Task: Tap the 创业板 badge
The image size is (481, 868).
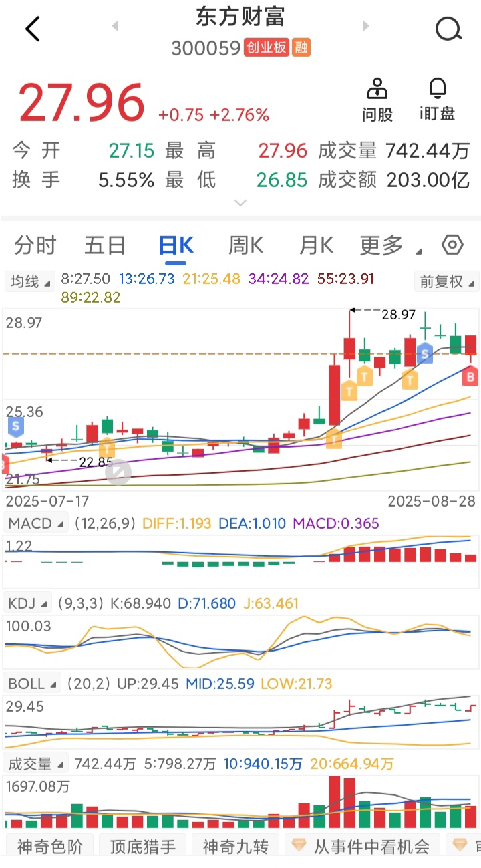Action: point(266,48)
